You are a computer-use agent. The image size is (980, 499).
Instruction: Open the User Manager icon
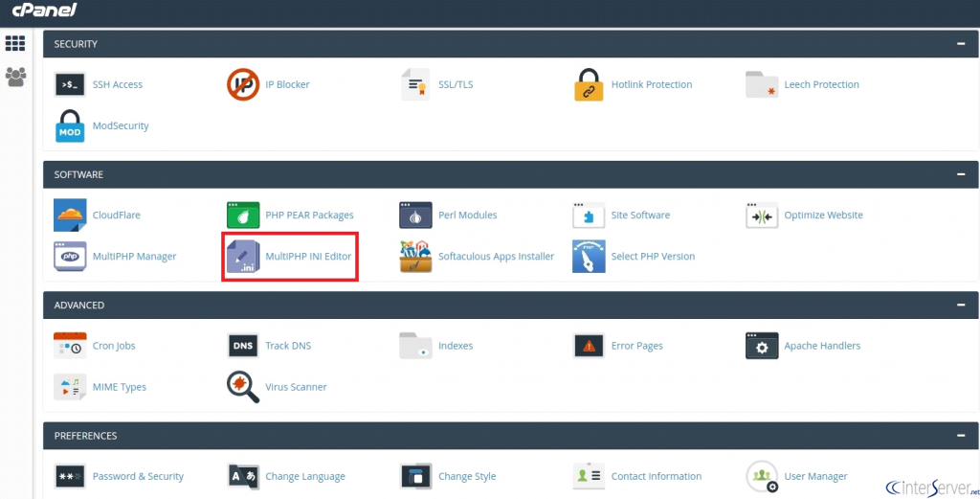point(762,476)
